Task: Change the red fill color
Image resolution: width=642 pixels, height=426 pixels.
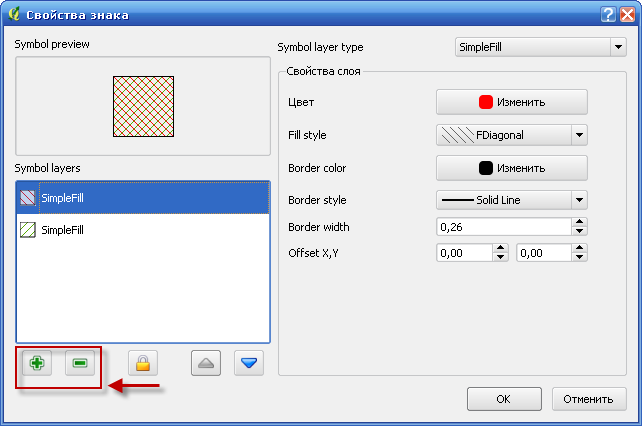Action: point(511,102)
